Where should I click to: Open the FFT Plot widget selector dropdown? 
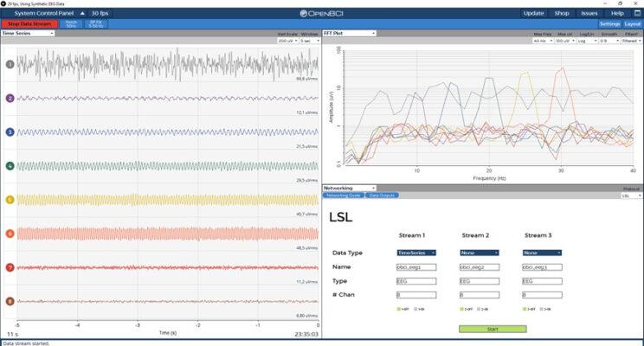[x=349, y=33]
